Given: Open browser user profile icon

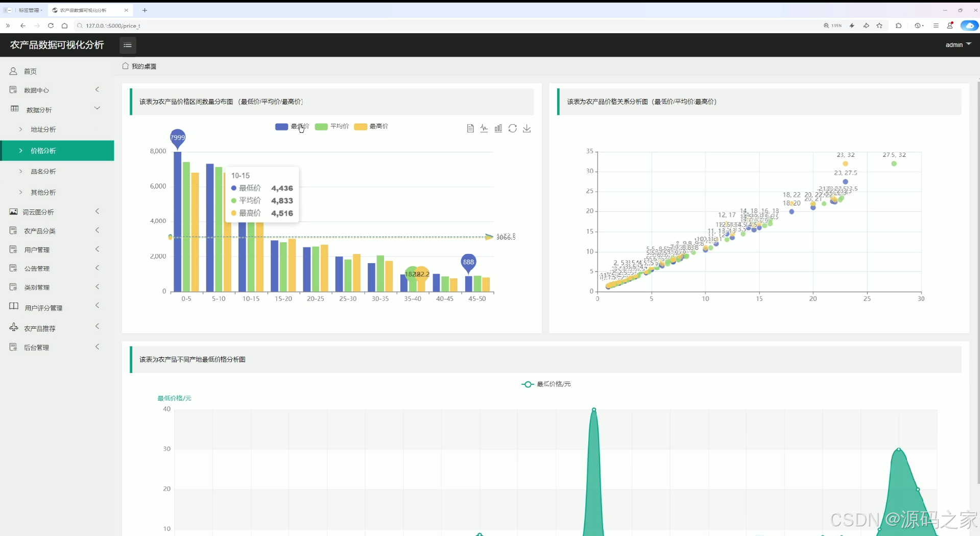Looking at the screenshot, I should click(x=950, y=26).
